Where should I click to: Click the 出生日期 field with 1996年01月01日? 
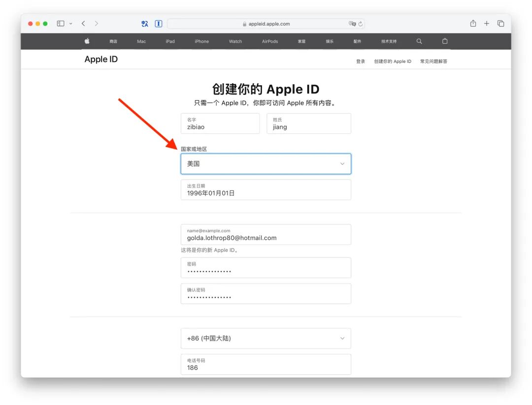(266, 190)
